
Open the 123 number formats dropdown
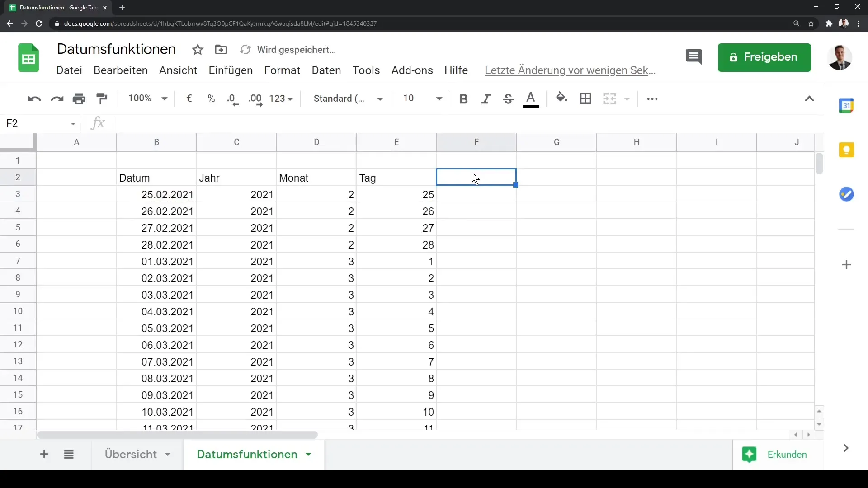[x=281, y=99]
